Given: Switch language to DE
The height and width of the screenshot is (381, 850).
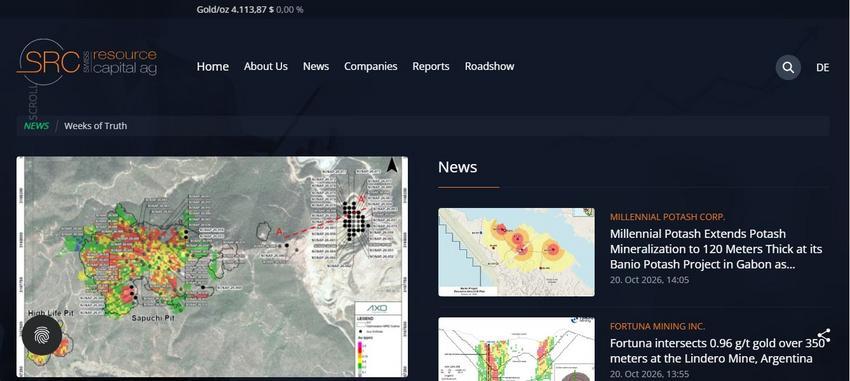Looking at the screenshot, I should [x=822, y=68].
